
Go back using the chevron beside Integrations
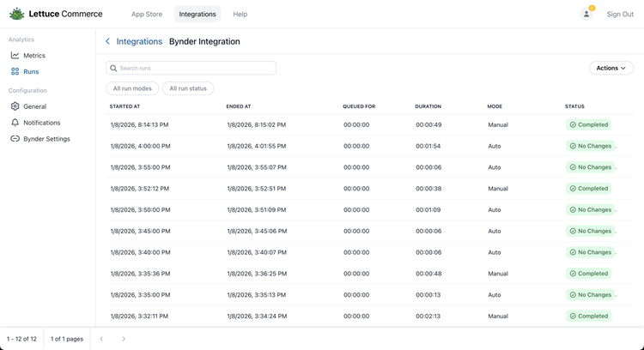tap(107, 41)
